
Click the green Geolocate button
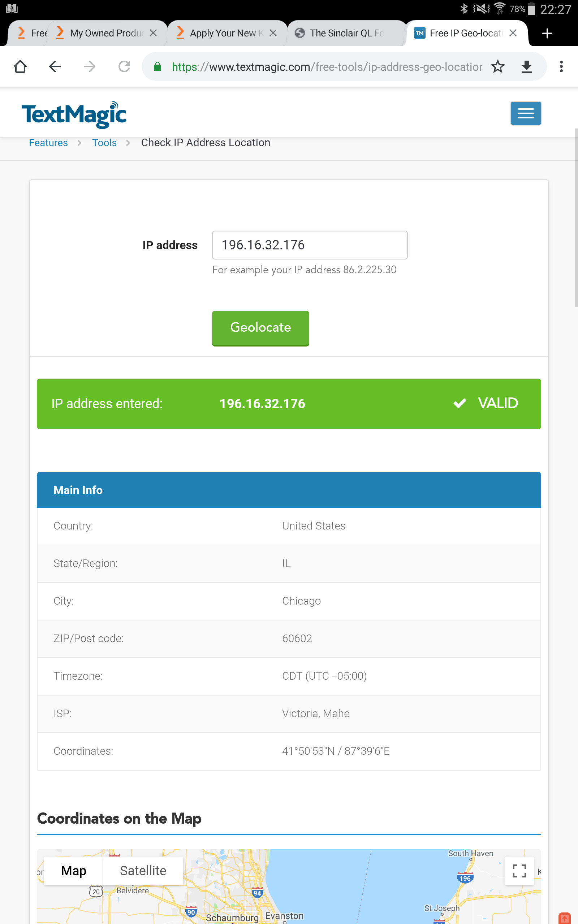pyautogui.click(x=260, y=328)
